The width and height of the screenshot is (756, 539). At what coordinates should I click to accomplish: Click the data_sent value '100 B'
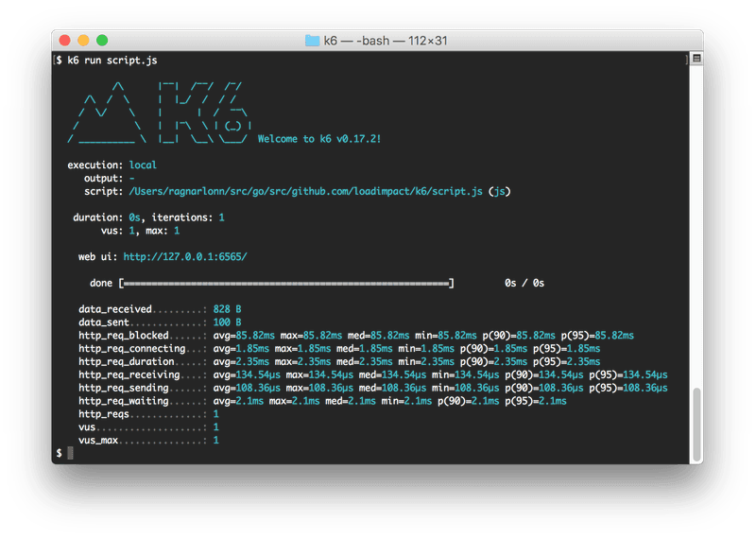pyautogui.click(x=227, y=322)
